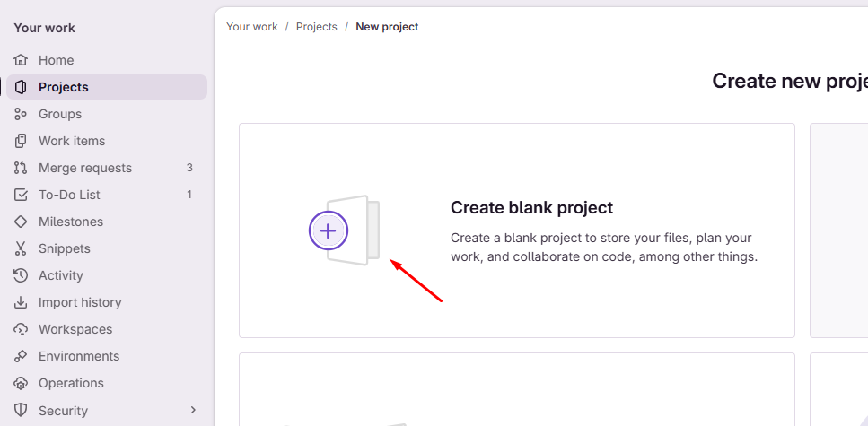Open Workspaces in the sidebar
The image size is (868, 426).
point(108,329)
